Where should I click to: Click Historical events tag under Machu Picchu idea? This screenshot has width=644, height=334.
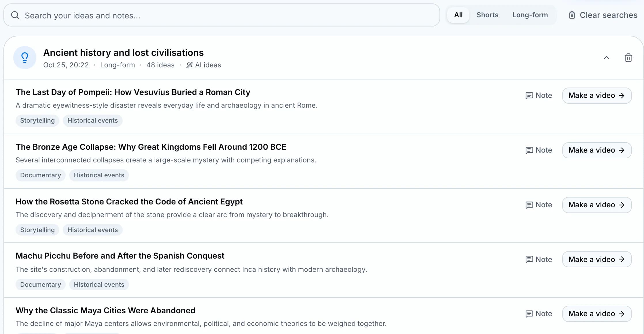(99, 284)
